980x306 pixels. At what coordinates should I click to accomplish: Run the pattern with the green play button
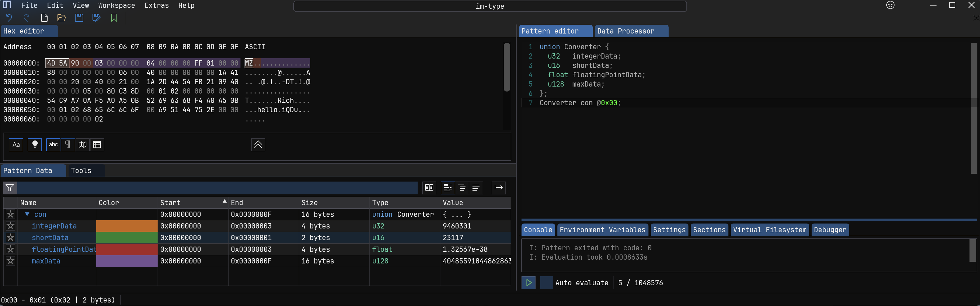click(529, 283)
